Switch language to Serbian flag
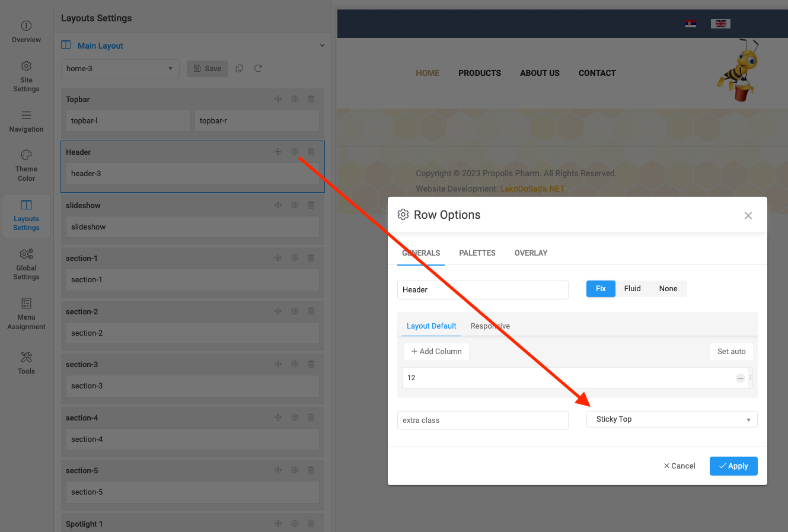788x532 pixels. (690, 24)
